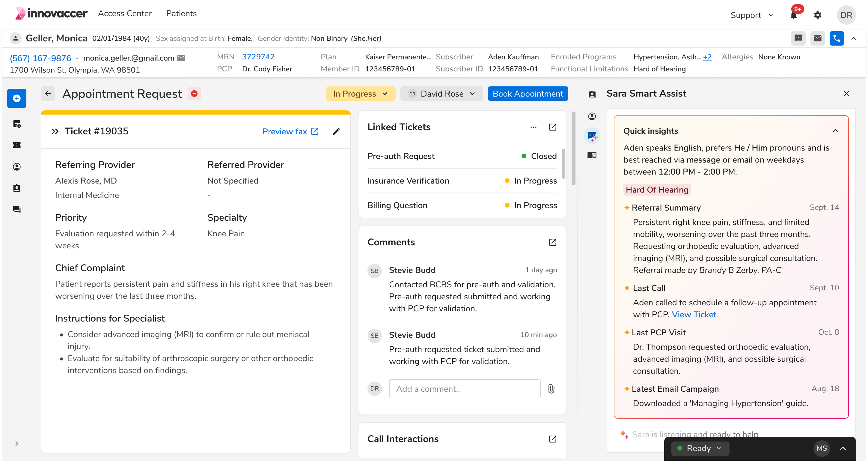868x461 pixels.
Task: Click the pencil edit icon on Ticket #19035
Action: 336,132
